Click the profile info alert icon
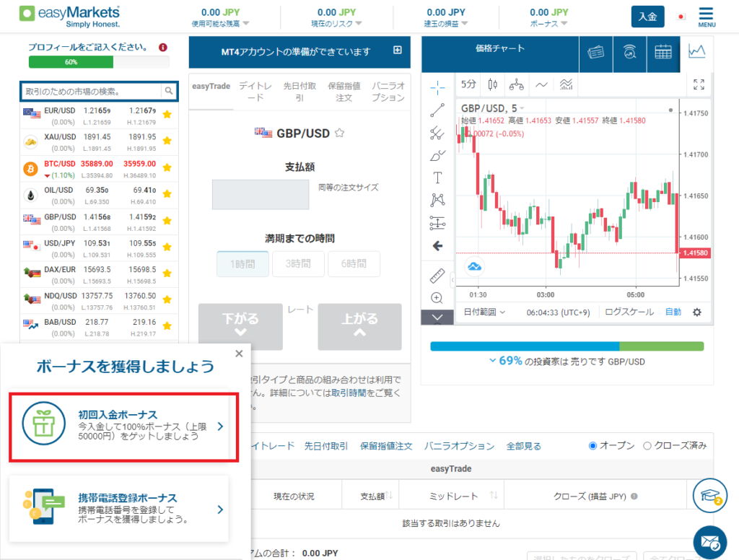Image resolution: width=739 pixels, height=560 pixels. [x=163, y=47]
